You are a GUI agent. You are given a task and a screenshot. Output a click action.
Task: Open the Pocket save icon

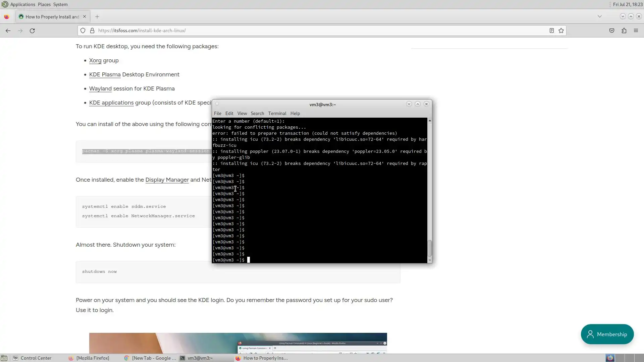[x=612, y=31]
